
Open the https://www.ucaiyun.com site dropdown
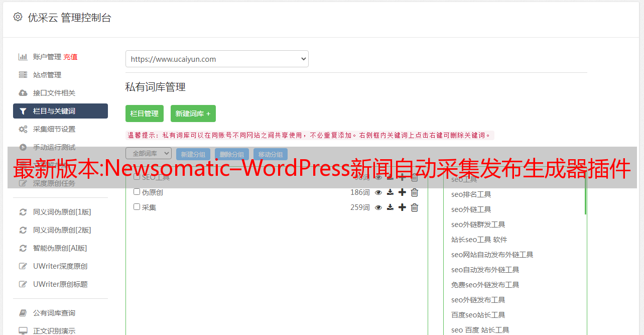point(217,59)
